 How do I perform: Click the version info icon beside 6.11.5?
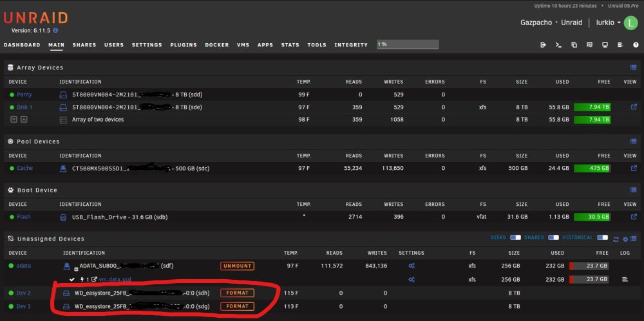(55, 30)
